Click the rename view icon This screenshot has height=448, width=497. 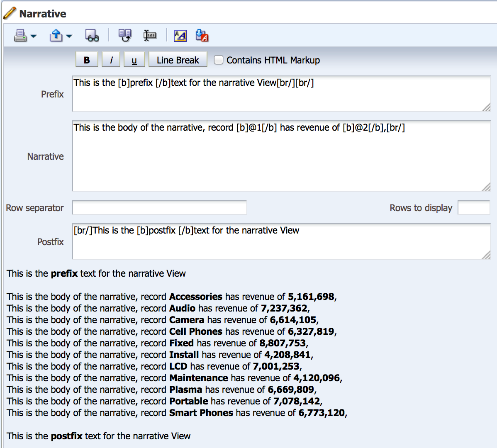point(150,36)
